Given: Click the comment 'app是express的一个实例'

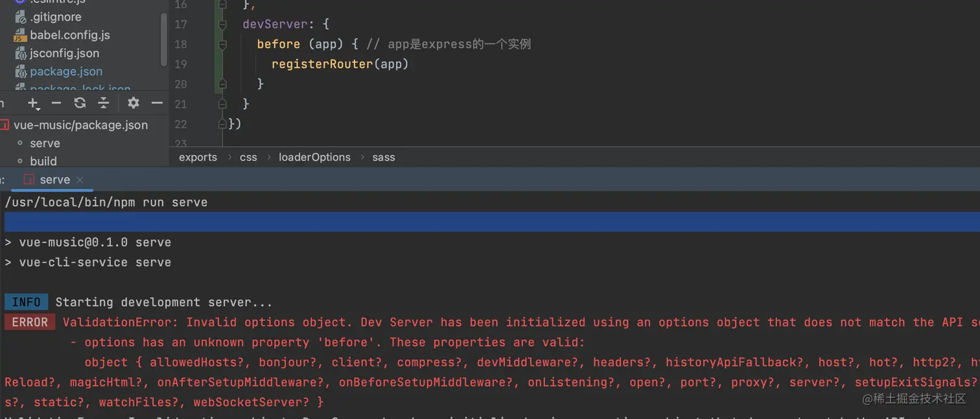Looking at the screenshot, I should click(460, 44).
